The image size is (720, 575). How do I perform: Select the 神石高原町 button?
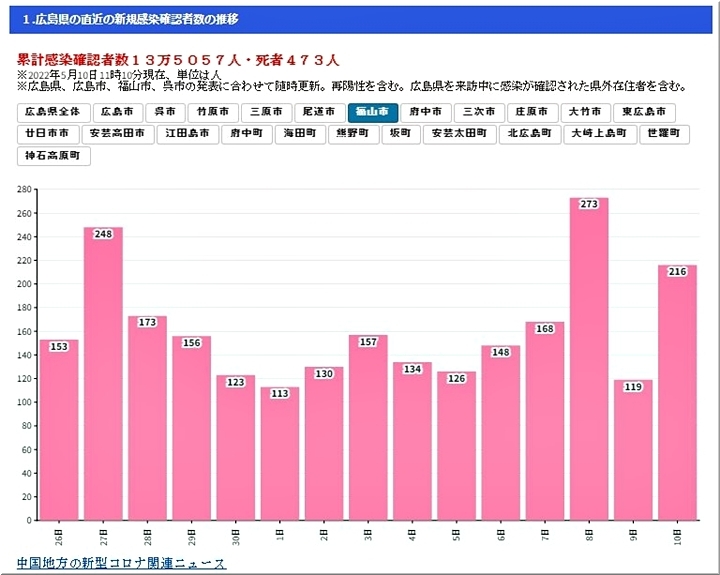coord(54,155)
